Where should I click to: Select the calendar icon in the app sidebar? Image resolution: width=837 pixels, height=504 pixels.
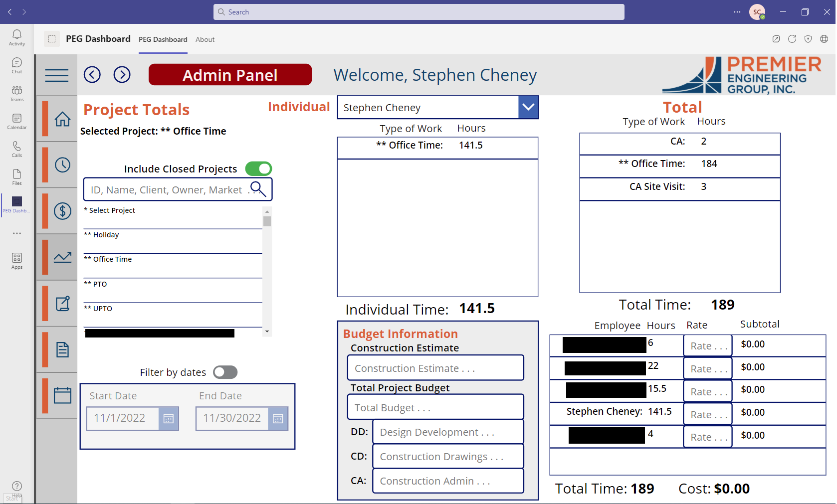pos(63,395)
